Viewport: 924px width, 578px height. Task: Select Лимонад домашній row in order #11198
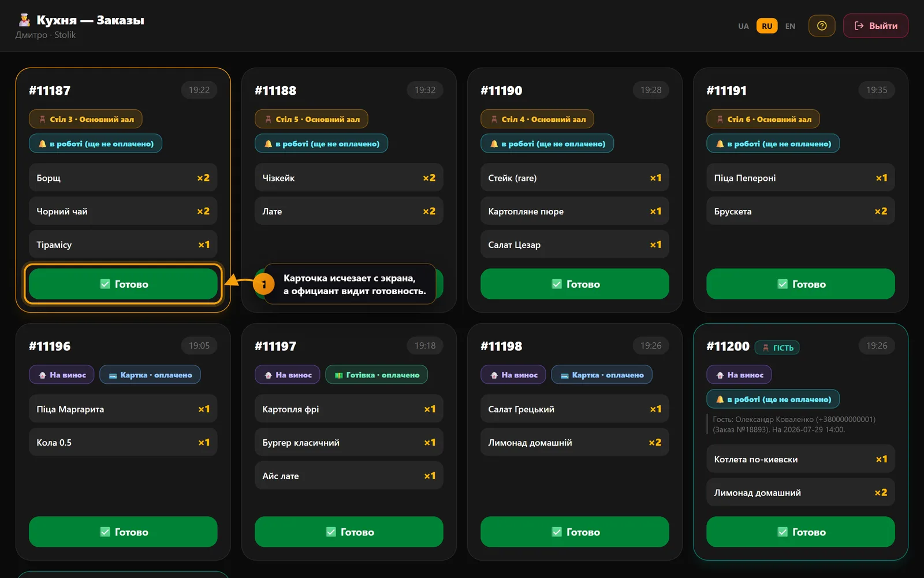(575, 442)
